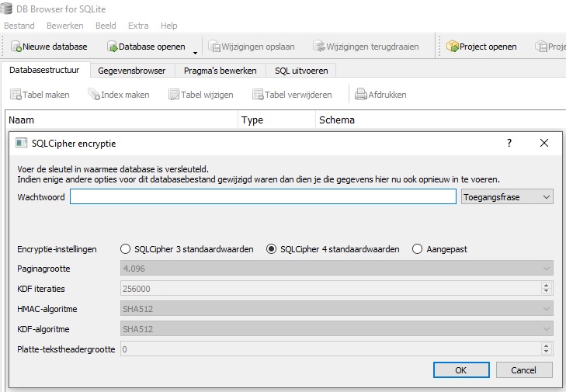Click the Index maken icon
Image resolution: width=566 pixels, height=392 pixels.
click(x=94, y=94)
